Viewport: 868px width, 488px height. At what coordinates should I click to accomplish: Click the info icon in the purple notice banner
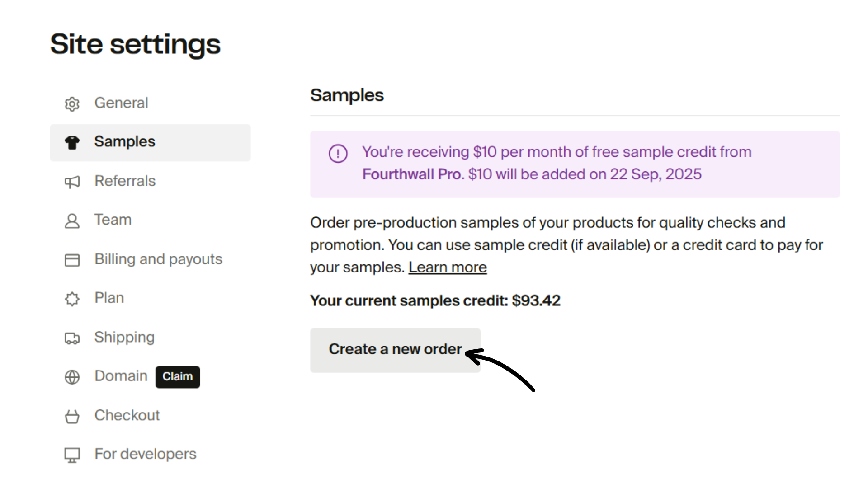point(337,153)
